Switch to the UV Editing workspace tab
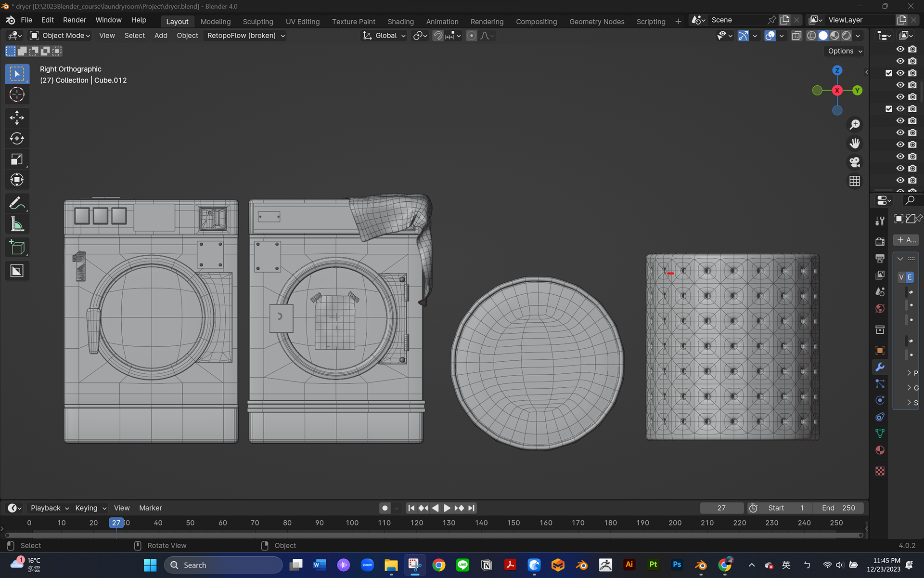 pyautogui.click(x=302, y=22)
